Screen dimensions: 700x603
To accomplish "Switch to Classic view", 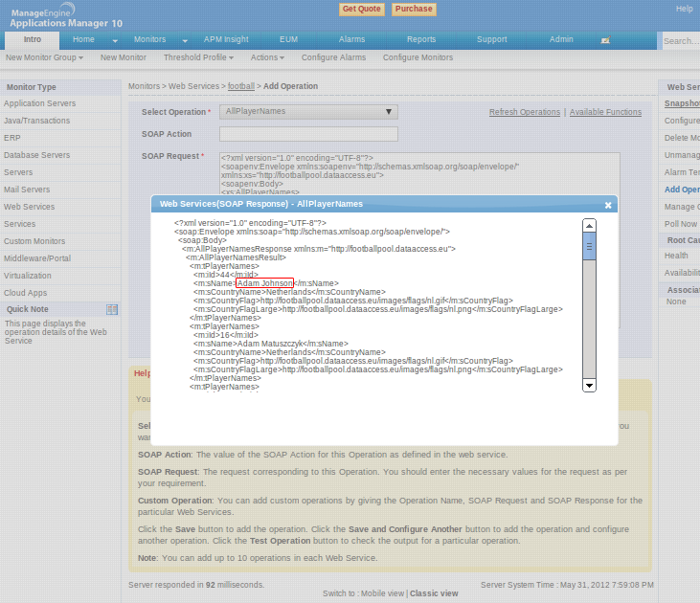I will click(434, 593).
